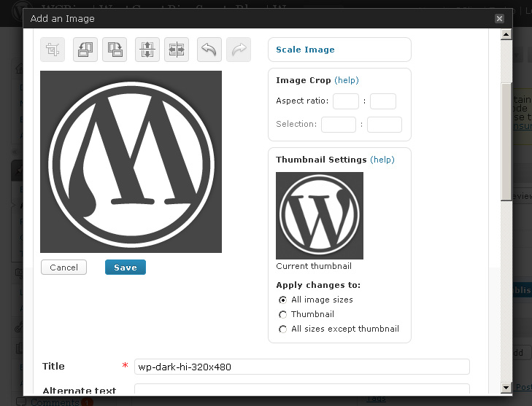The width and height of the screenshot is (532, 406).
Task: Edit the Title text field
Action: 302,367
